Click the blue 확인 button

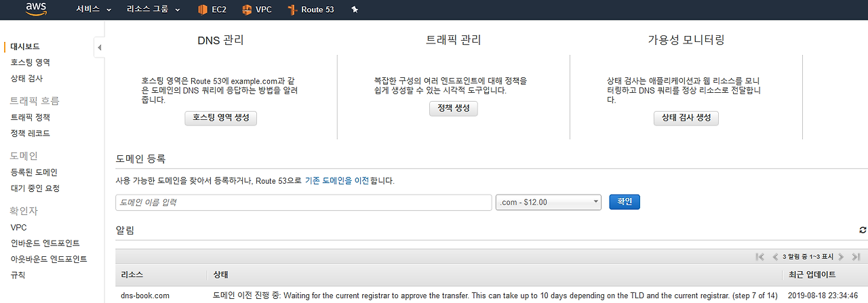tap(625, 202)
